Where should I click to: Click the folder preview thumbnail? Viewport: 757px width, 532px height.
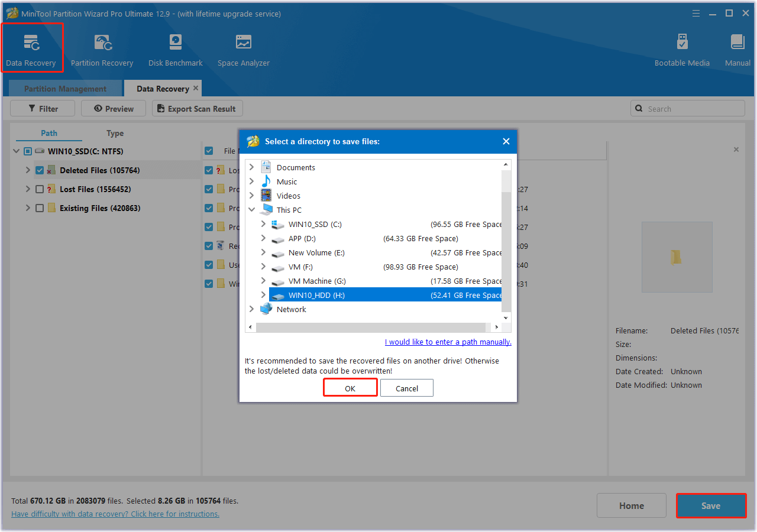coord(677,257)
